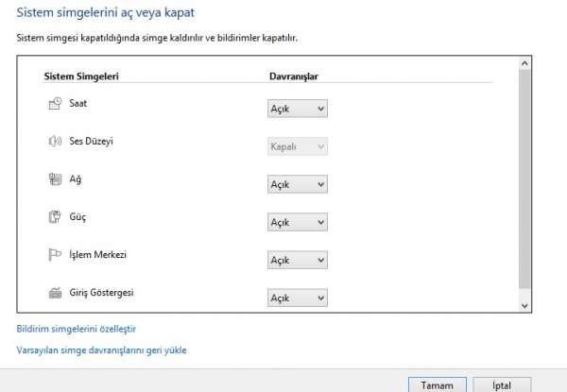
Task: Expand the İşlem Merkezi behavior dropdown
Action: 298,260
